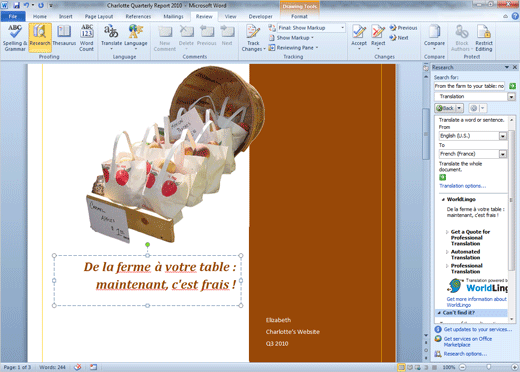Switch to the Page Layout tab
This screenshot has height=372, width=520.
(x=99, y=16)
